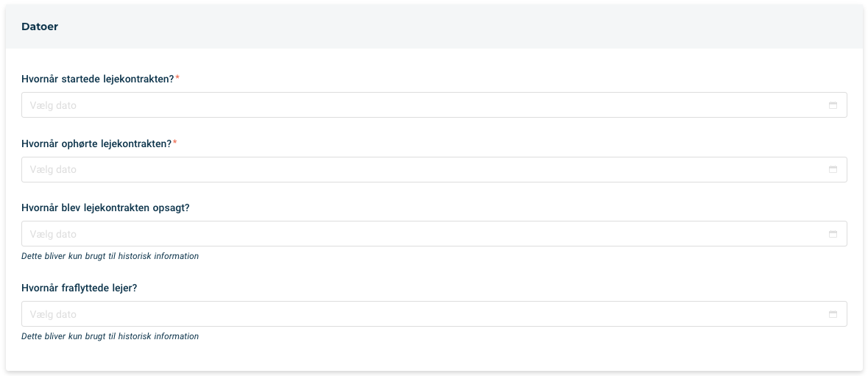This screenshot has height=376, width=868.
Task: Click 'Vælg dato' placeholder in first date field
Action: [53, 105]
